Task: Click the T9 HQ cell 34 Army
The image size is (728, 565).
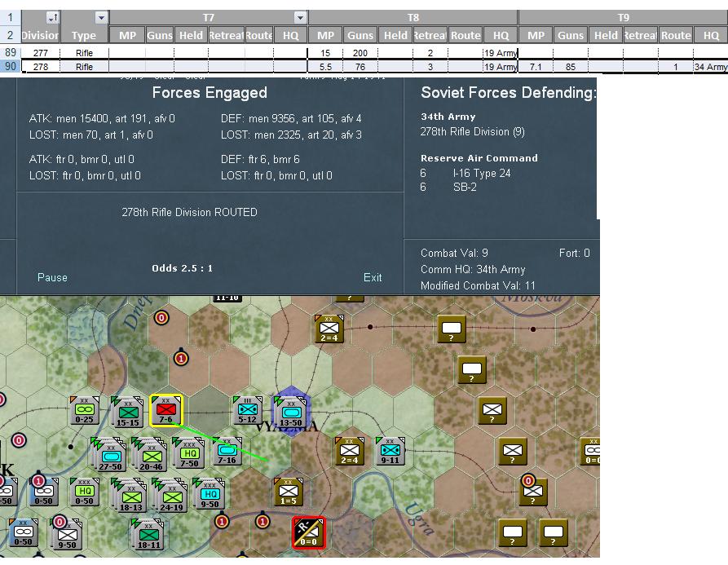Action: 710,67
